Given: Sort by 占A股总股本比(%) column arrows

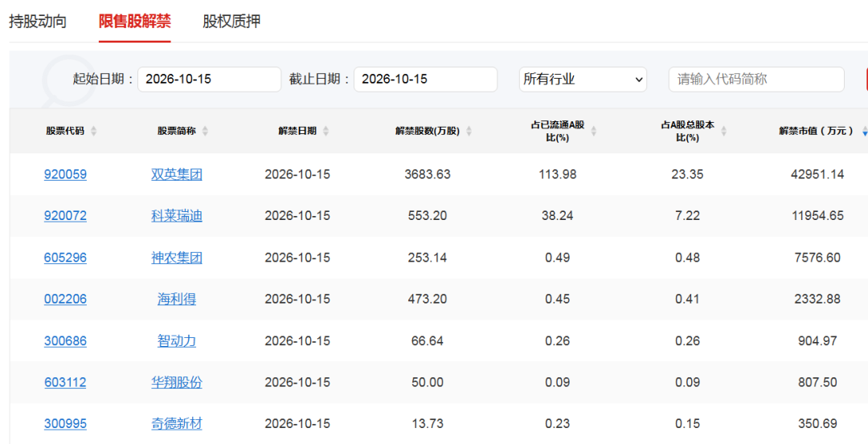Looking at the screenshot, I should pyautogui.click(x=723, y=131).
